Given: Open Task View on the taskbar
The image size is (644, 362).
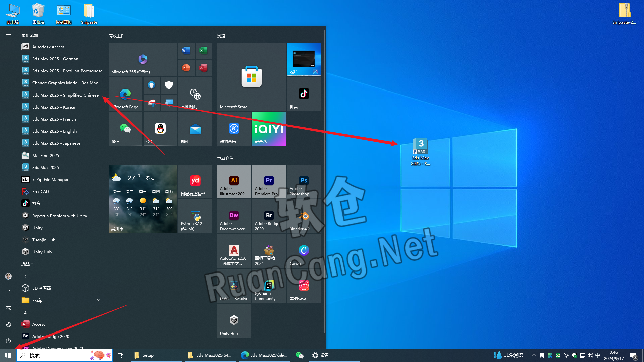Looking at the screenshot, I should click(x=121, y=355).
